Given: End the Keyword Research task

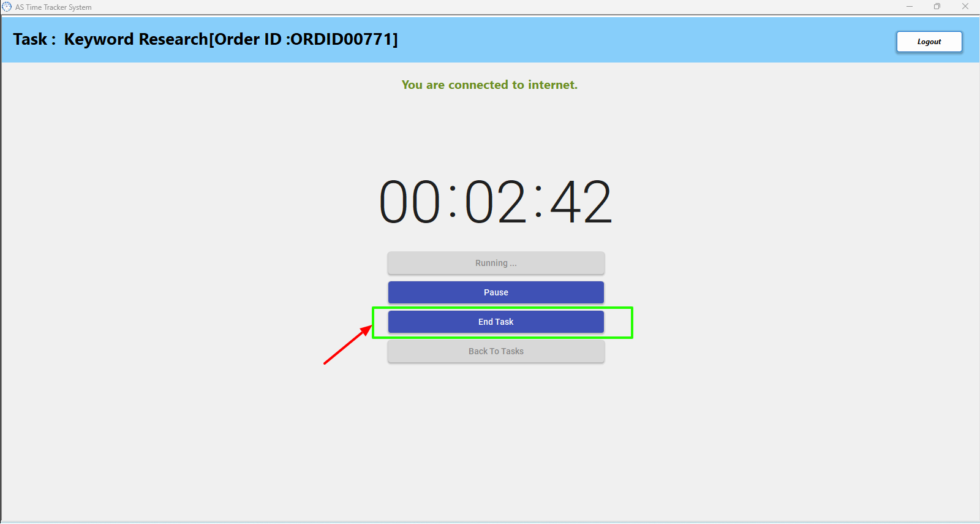Looking at the screenshot, I should point(496,322).
